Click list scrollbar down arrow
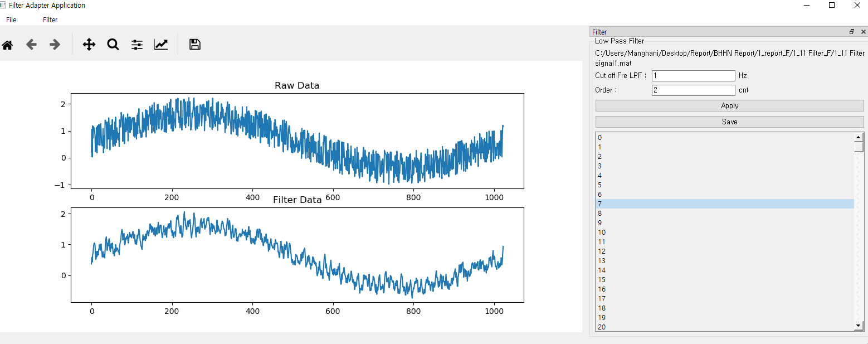The width and height of the screenshot is (868, 344). [859, 326]
